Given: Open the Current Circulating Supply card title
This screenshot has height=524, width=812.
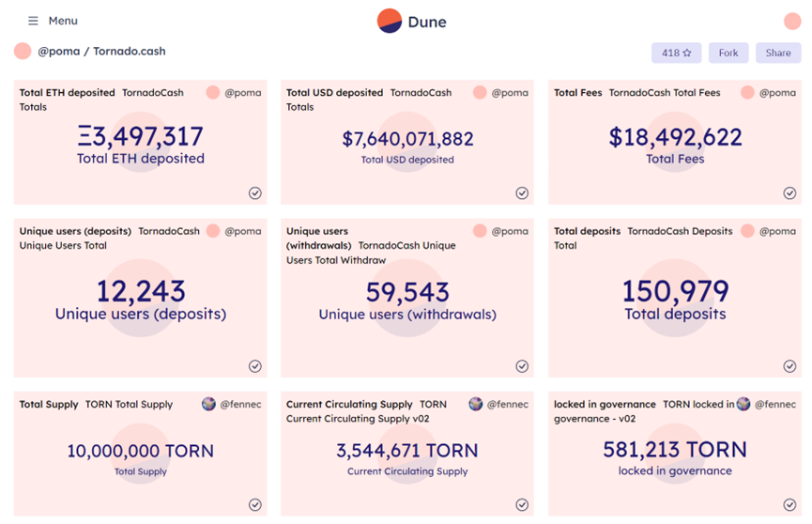Looking at the screenshot, I should [x=349, y=405].
